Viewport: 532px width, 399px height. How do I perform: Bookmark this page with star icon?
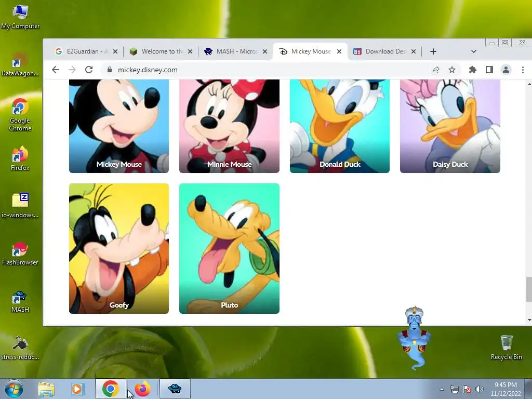point(452,70)
